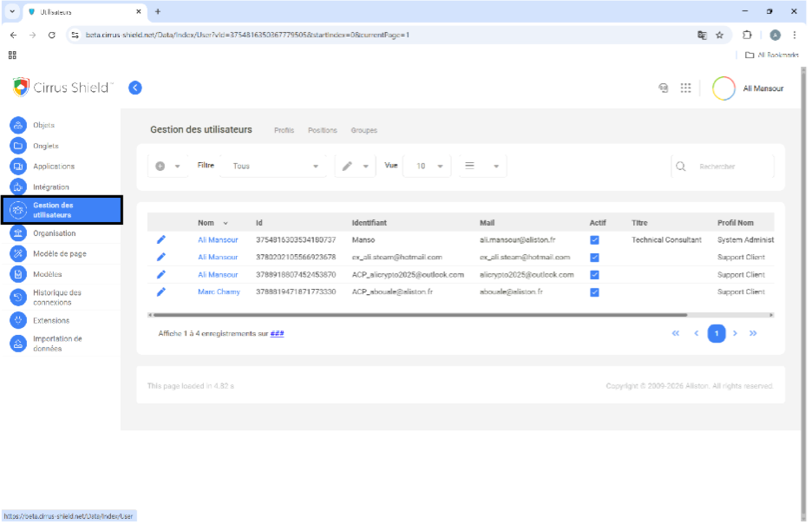The image size is (812, 524).
Task: Click the Rechercher search field
Action: click(x=729, y=167)
